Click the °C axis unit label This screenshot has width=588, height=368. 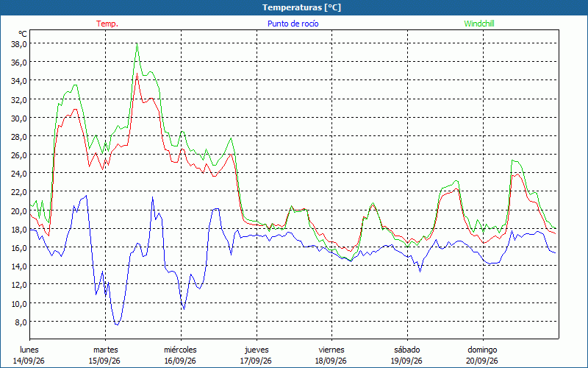coord(23,34)
